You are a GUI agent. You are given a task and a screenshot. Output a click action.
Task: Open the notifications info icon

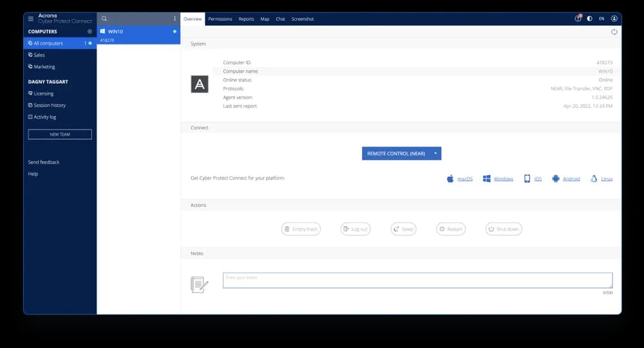578,19
